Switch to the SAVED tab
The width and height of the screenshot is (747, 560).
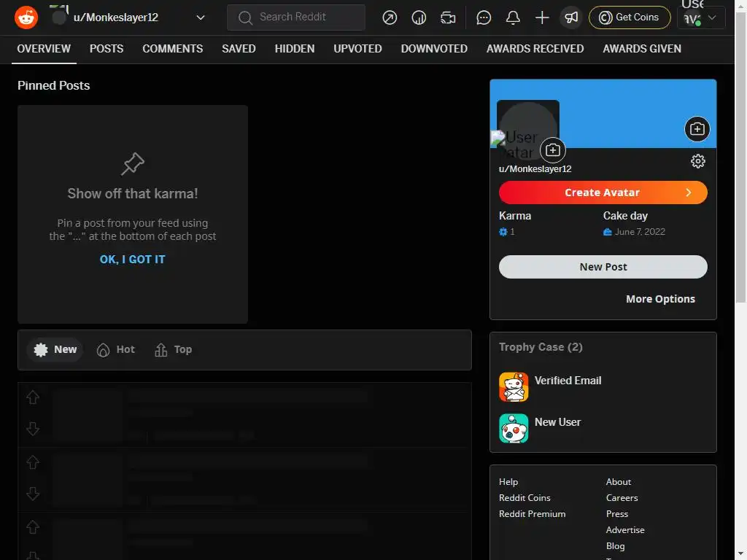point(239,49)
